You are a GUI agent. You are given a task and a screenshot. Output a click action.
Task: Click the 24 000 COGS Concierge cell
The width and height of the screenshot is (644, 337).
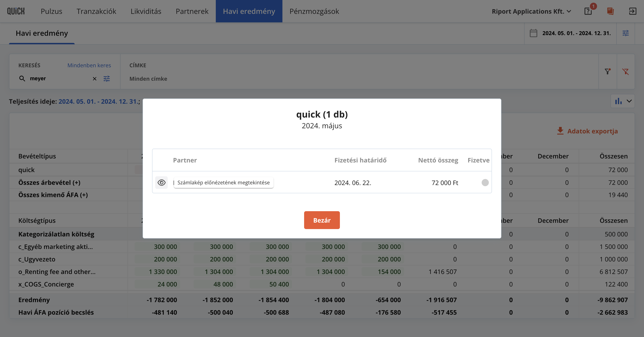[167, 284]
